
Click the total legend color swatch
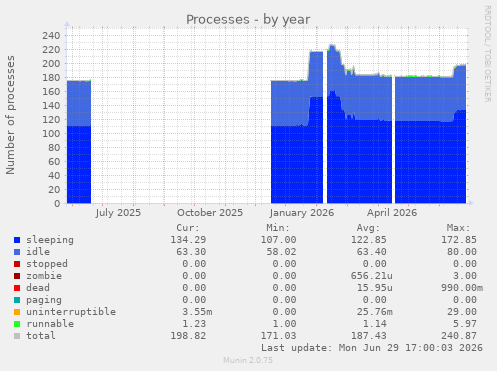pyautogui.click(x=17, y=336)
